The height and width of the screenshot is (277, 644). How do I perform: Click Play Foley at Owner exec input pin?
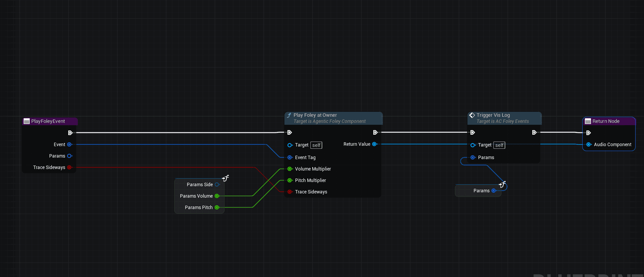289,132
